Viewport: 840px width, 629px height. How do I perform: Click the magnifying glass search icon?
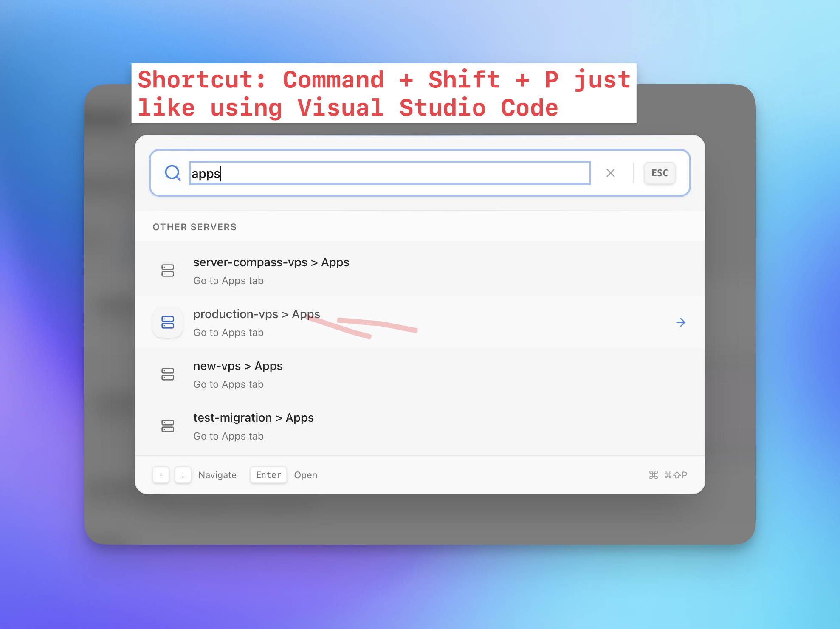[172, 173]
